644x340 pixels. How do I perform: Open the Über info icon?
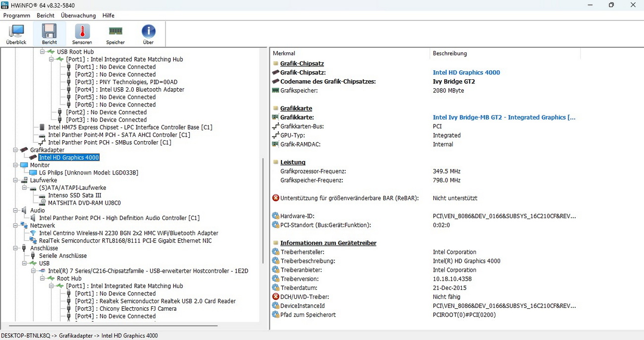(148, 34)
